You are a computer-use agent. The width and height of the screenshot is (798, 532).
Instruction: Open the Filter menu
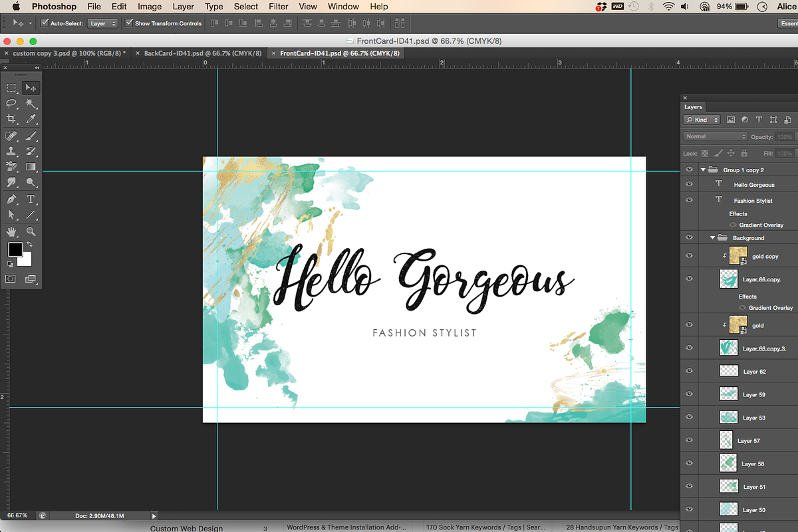point(279,6)
